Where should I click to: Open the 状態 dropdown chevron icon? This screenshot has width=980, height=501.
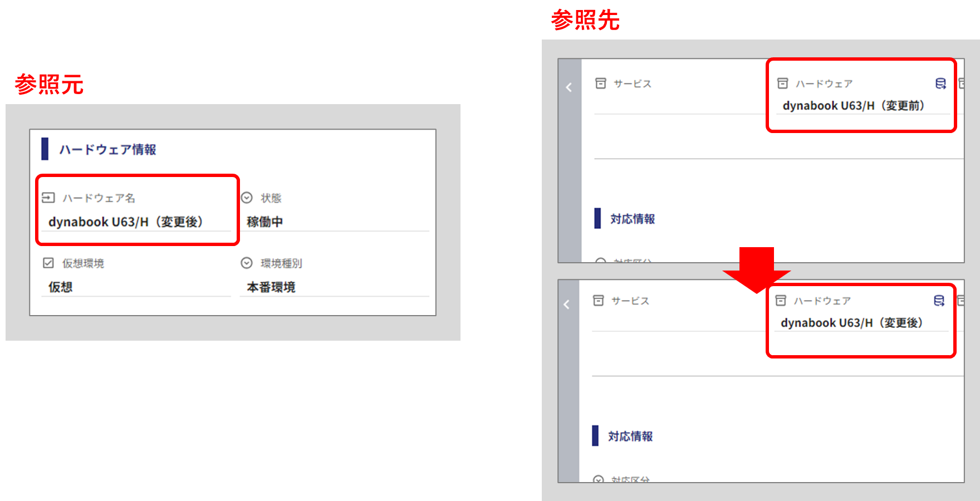point(247,198)
